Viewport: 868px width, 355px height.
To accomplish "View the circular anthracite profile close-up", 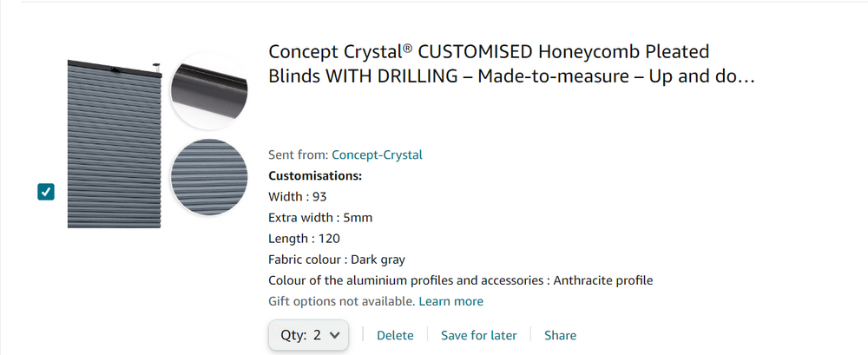I will (x=209, y=90).
